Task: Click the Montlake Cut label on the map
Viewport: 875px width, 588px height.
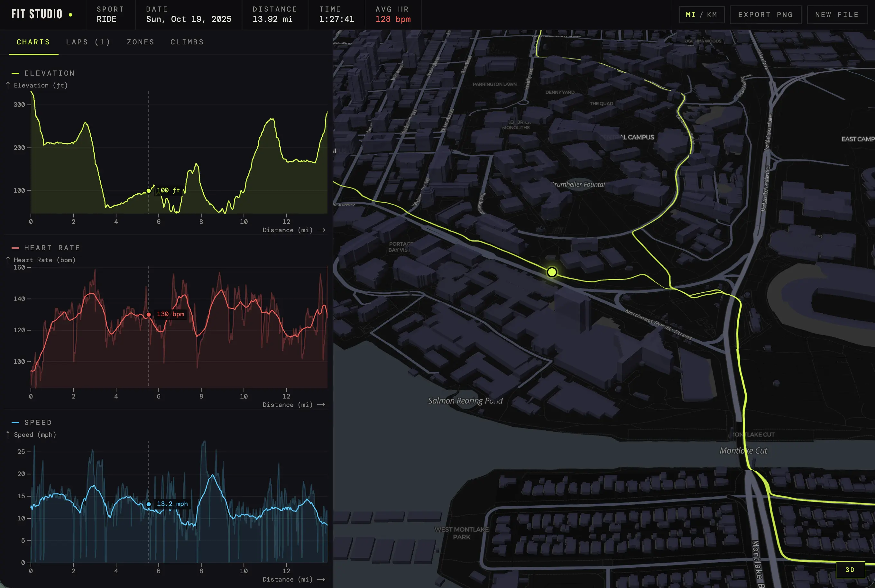Action: 743,450
